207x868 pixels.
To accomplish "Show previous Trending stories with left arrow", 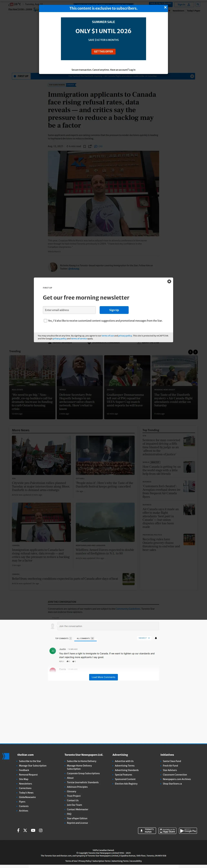I will click(190, 352).
